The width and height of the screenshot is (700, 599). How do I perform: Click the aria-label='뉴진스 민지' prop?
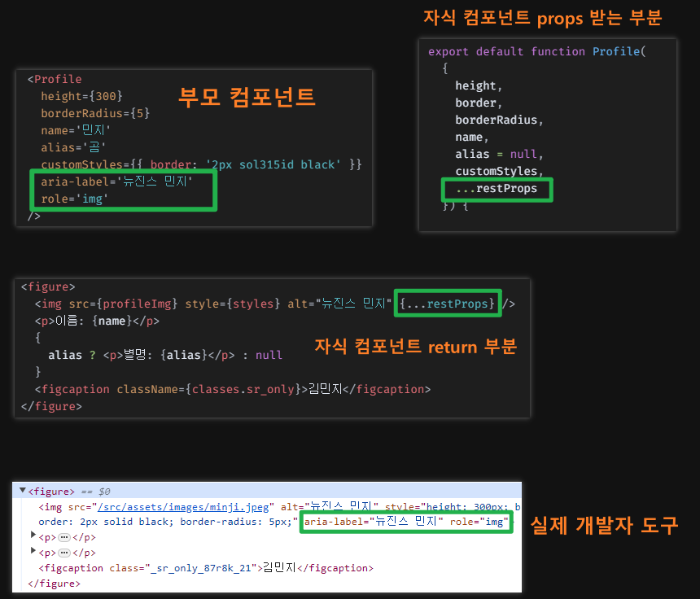(x=116, y=181)
